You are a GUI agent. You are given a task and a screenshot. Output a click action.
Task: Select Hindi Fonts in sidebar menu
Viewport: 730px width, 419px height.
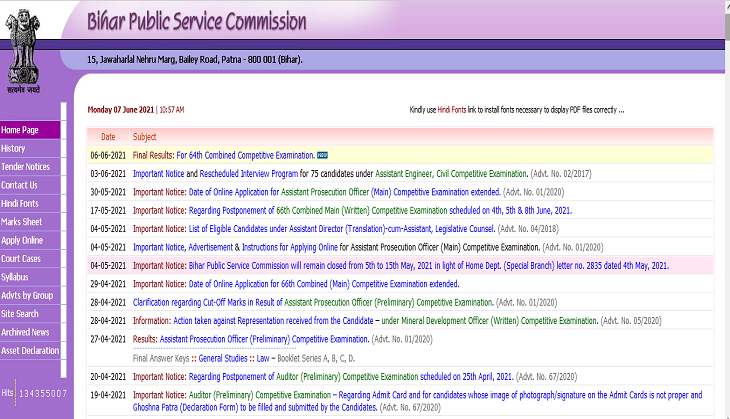(x=30, y=203)
